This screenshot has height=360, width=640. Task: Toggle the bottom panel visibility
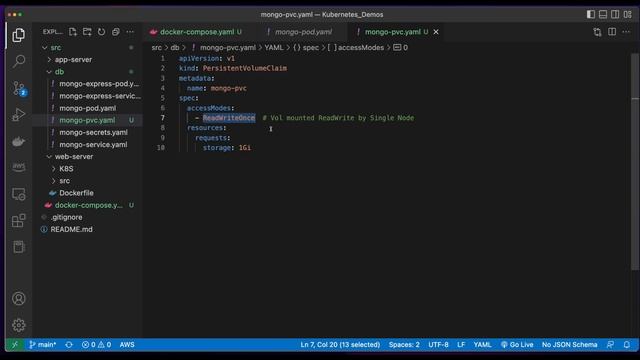[603, 14]
